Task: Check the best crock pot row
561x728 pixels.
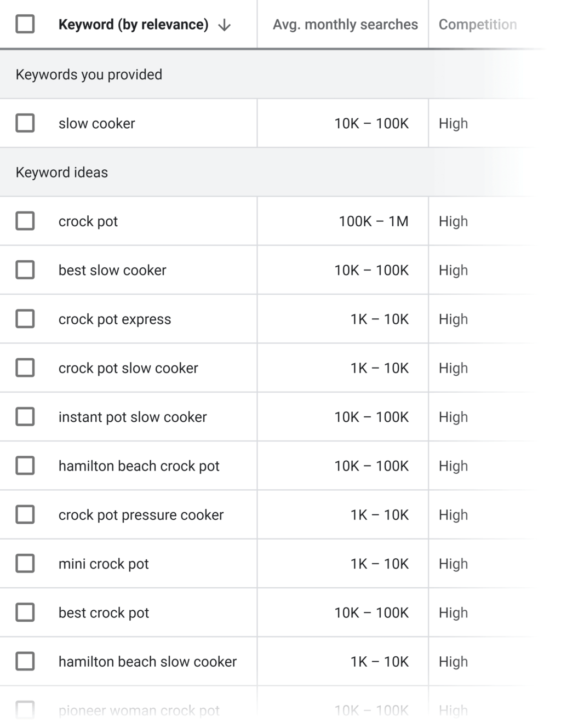Action: (25, 612)
